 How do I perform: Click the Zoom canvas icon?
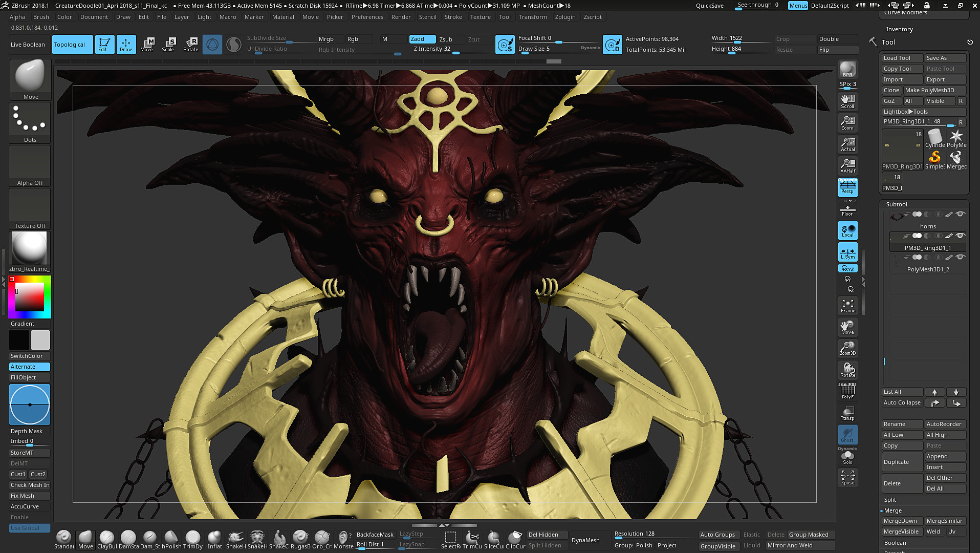[x=847, y=122]
